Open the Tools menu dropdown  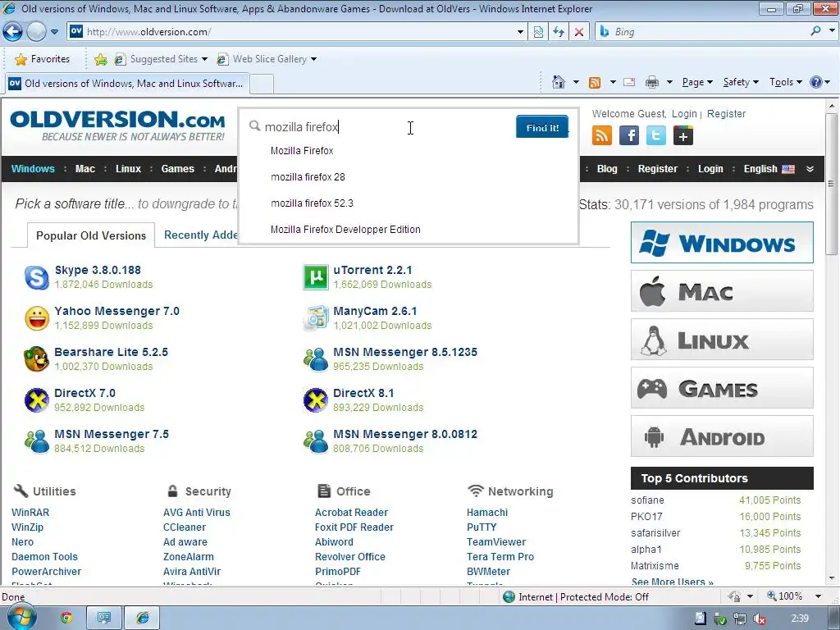click(785, 82)
